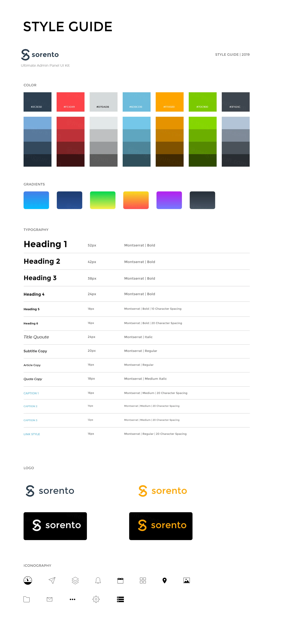
Task: Select the #FC4349 red color swatch
Action: 70,102
